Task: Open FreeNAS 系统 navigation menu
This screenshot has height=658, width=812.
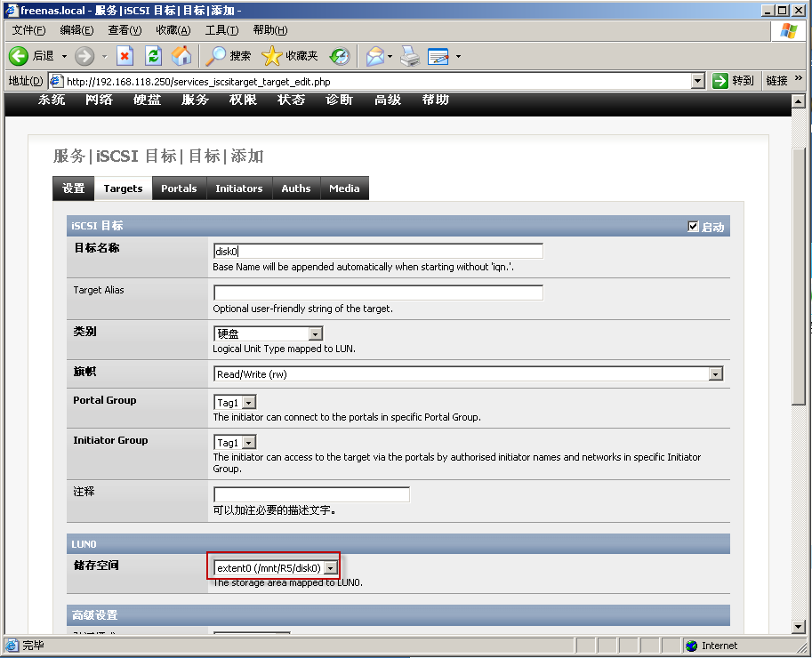Action: [52, 100]
